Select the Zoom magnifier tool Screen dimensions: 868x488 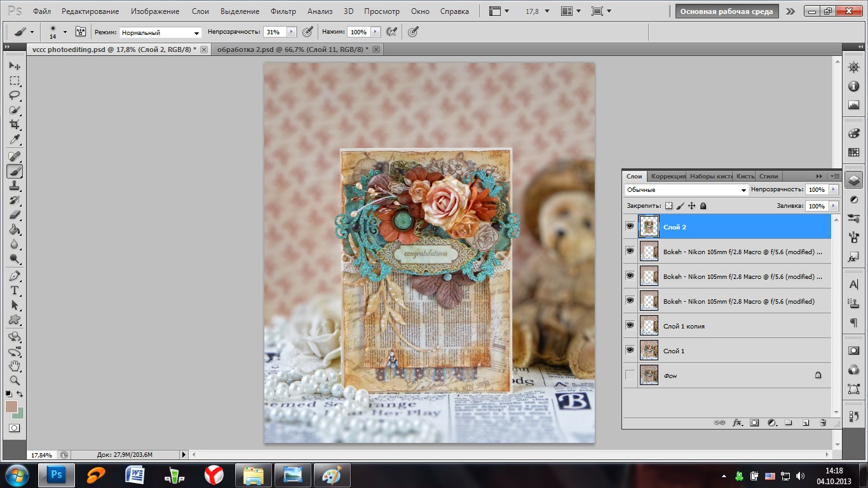click(14, 380)
